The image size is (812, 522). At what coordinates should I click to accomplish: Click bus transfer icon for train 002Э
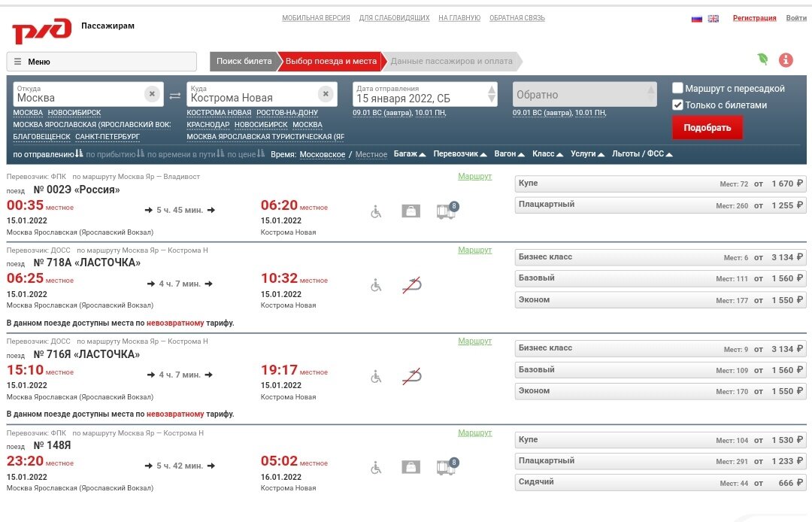tap(447, 211)
